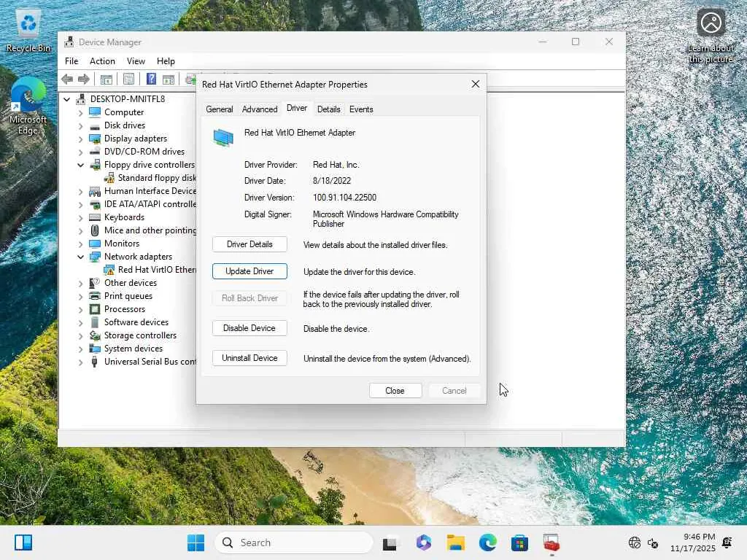Open File Explorer from the taskbar
The image size is (747, 560).
(x=455, y=542)
